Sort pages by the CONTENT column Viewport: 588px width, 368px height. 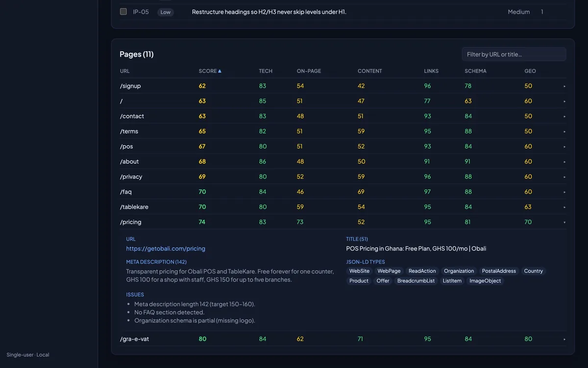click(x=370, y=71)
